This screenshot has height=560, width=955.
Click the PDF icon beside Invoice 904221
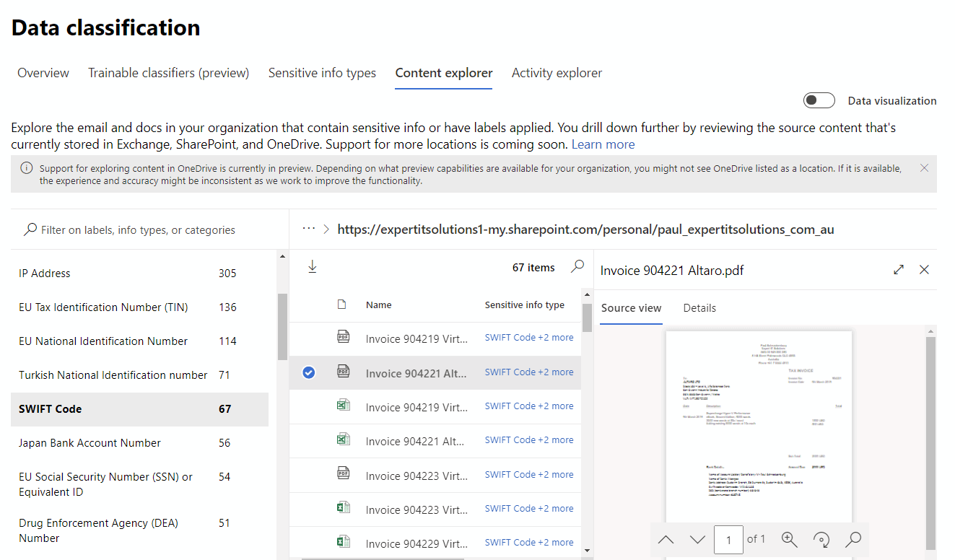pos(344,372)
